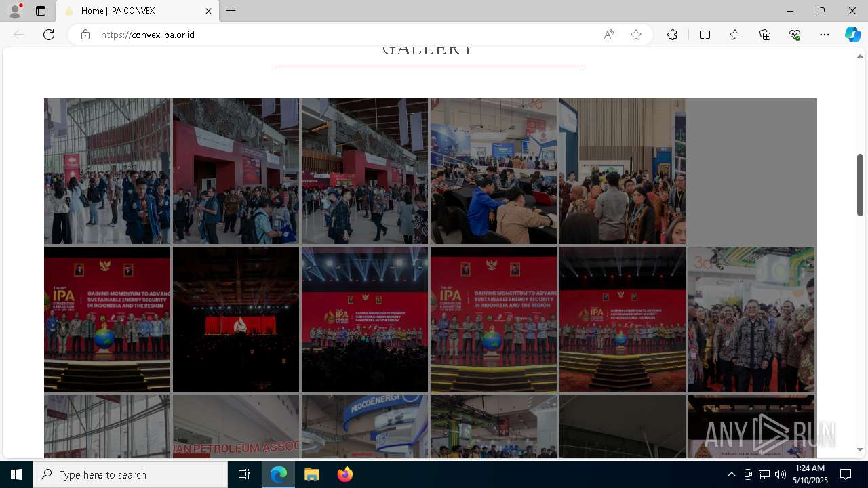868x488 pixels.
Task: Click the taskbar search box
Action: pos(130,474)
